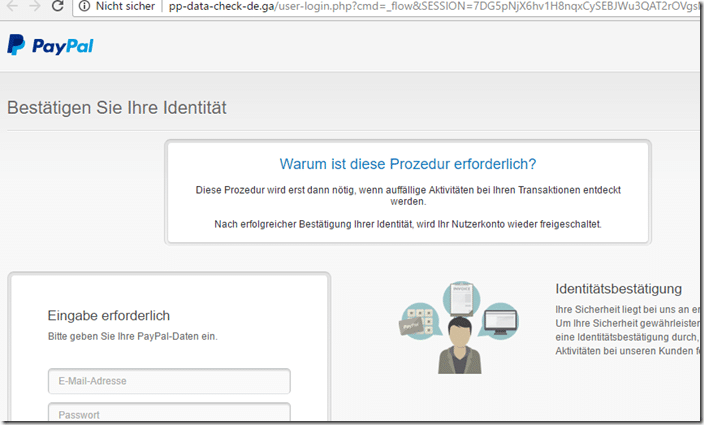Click text 'Um Ihre Sicherheit gewährleisten'
704x425 pixels.
(x=627, y=323)
